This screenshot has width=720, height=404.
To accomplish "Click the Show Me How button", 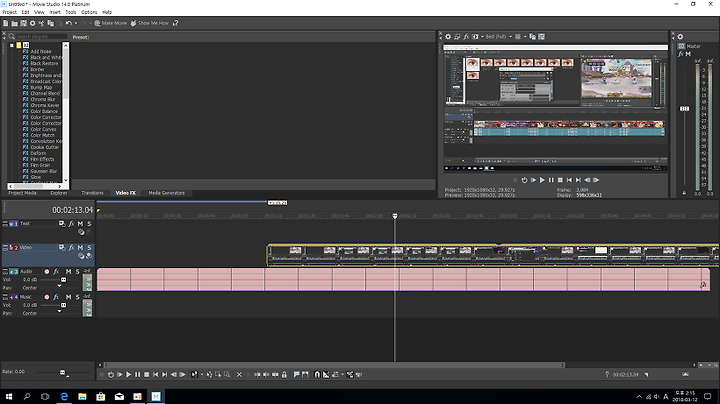I will coord(150,23).
